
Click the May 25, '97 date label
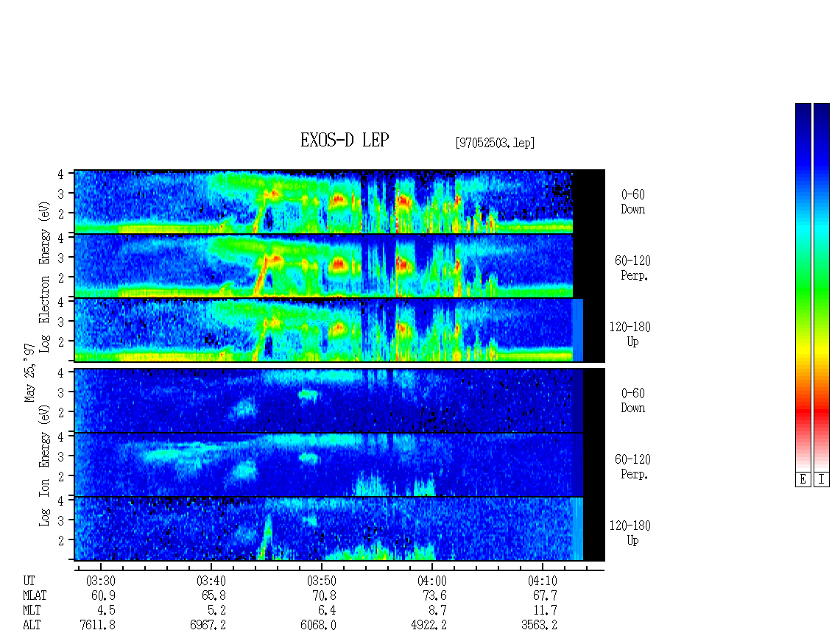(29, 372)
